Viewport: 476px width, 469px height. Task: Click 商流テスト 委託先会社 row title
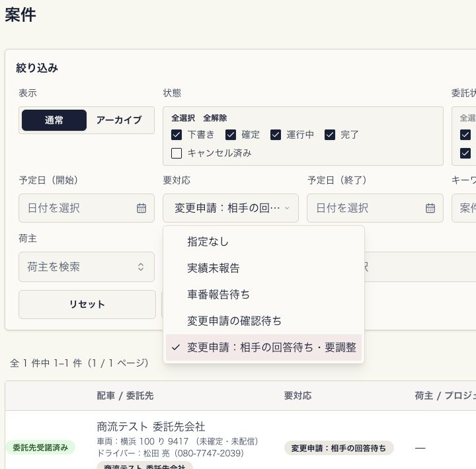(x=151, y=427)
